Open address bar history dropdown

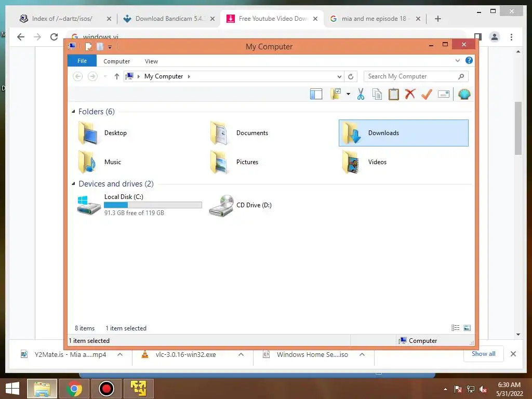coord(339,76)
